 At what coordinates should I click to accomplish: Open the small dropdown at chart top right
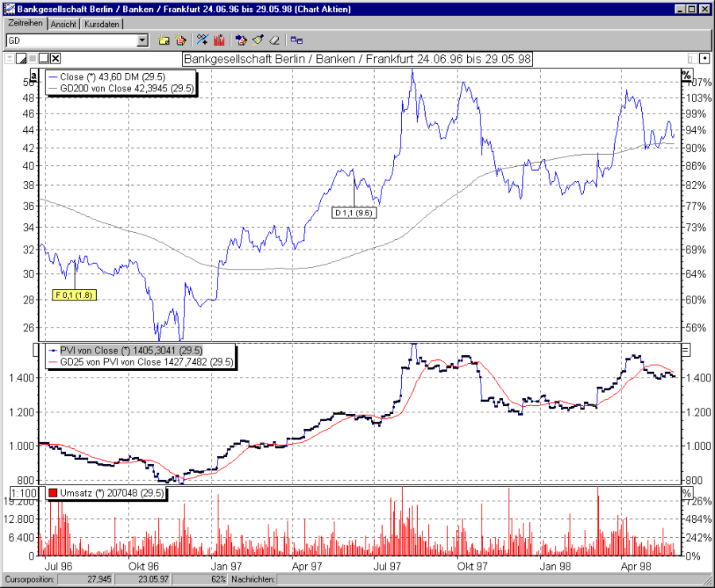(705, 58)
